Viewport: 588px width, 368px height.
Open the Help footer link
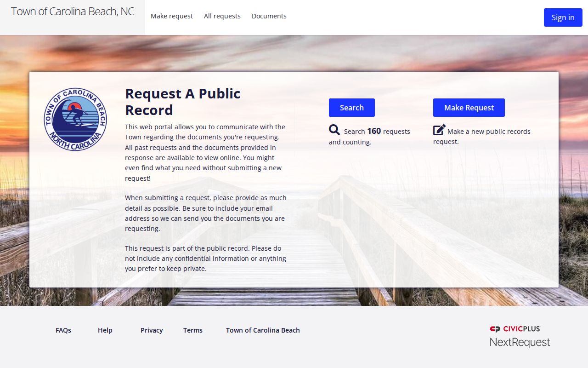tap(105, 330)
